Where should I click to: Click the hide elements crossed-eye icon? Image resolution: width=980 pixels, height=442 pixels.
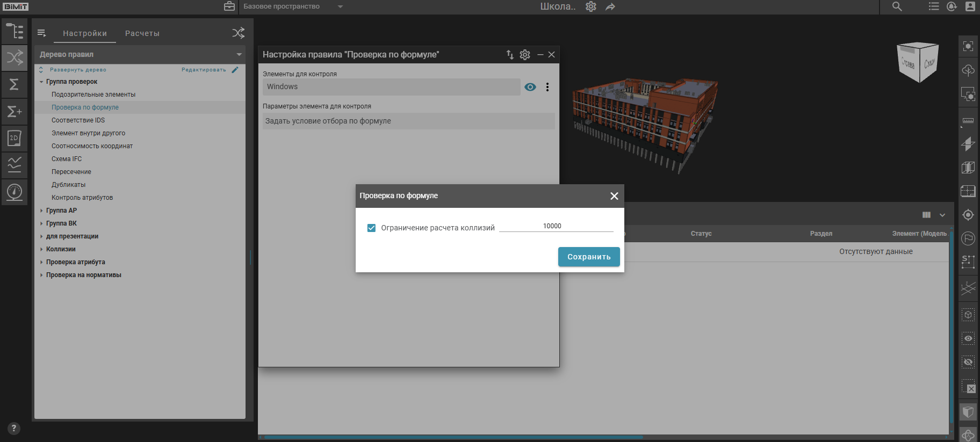coord(968,362)
